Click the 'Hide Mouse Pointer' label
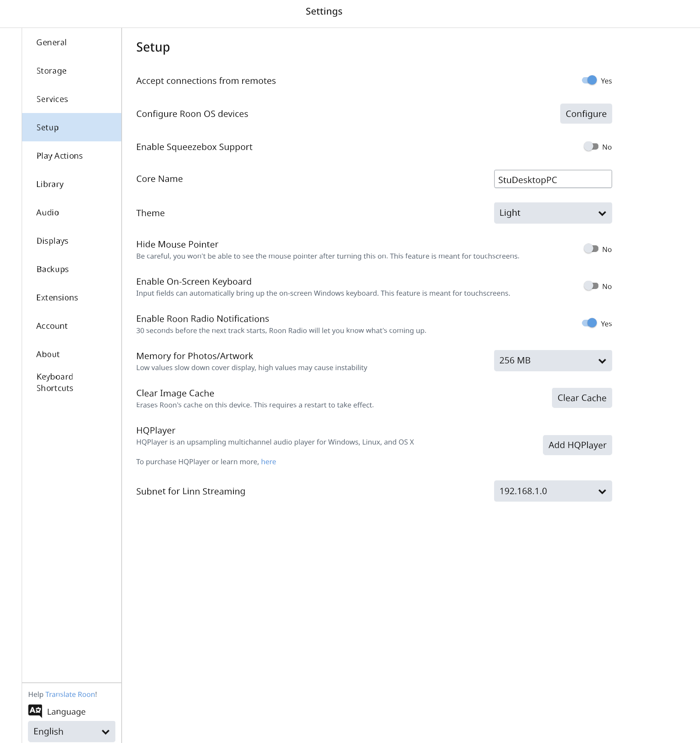This screenshot has width=700, height=743. click(177, 244)
